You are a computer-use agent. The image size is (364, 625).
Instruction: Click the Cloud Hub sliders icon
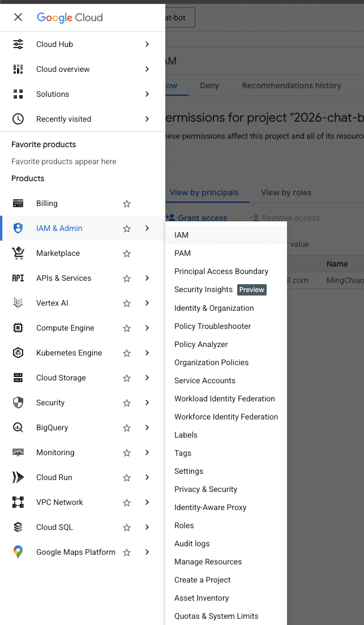tap(18, 44)
